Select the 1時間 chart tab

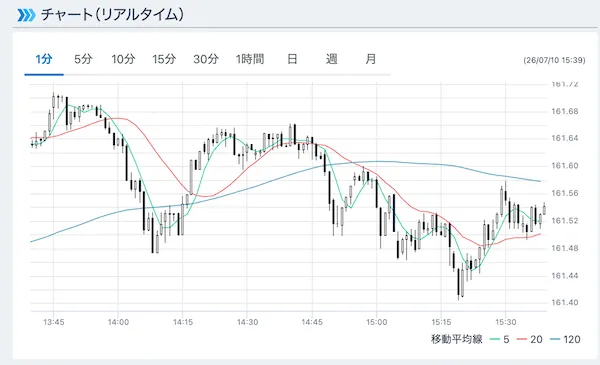coord(250,59)
